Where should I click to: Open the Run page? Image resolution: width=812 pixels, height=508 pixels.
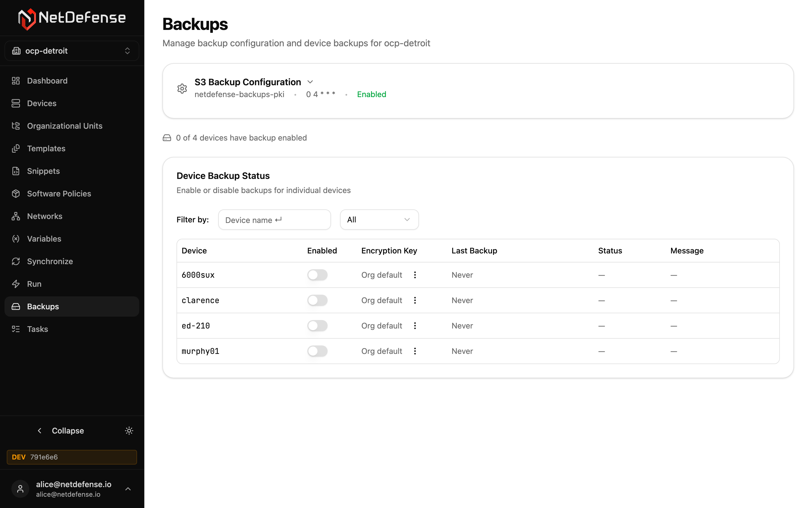[72, 284]
